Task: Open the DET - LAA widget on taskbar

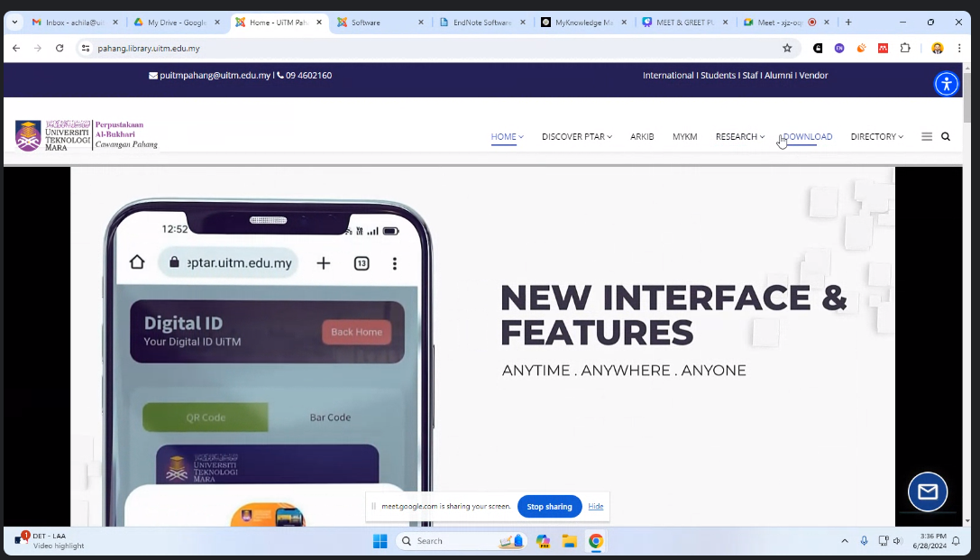Action: pyautogui.click(x=50, y=541)
